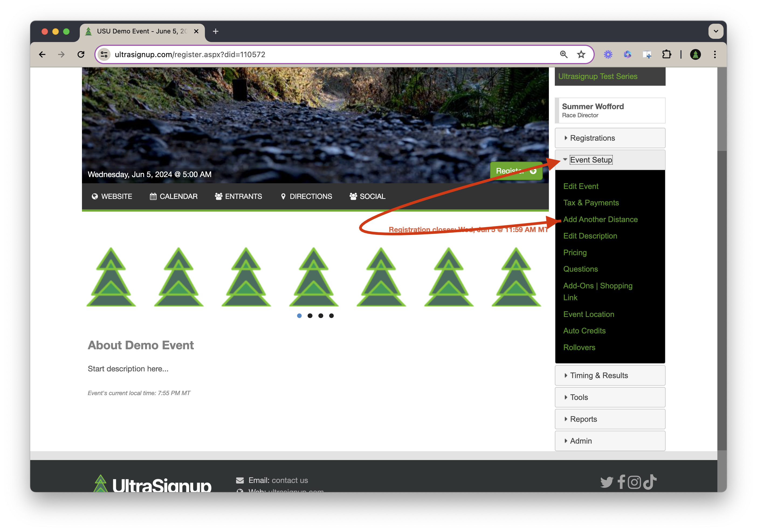This screenshot has height=532, width=757.
Task: Open the SOCIAL nav item
Action: (367, 196)
